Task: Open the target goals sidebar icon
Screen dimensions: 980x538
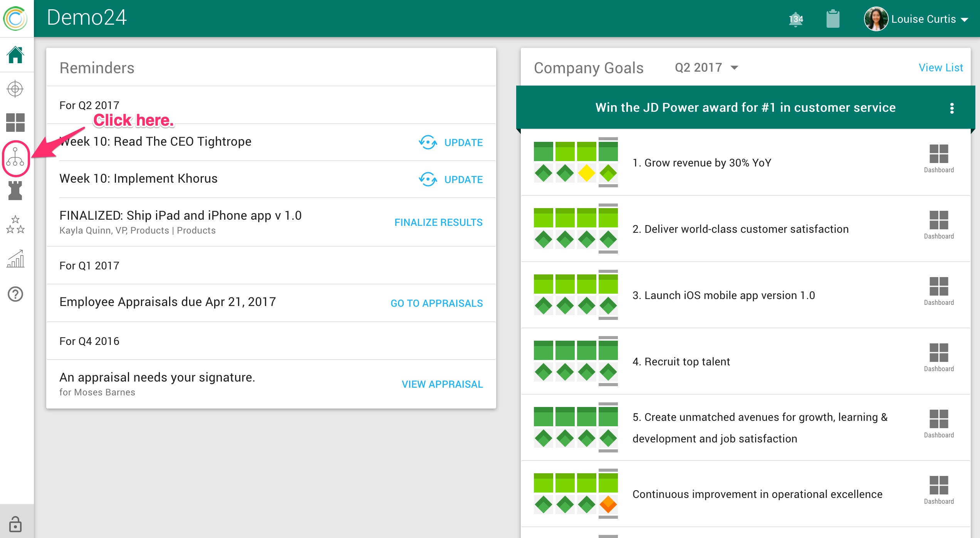Action: coord(15,89)
